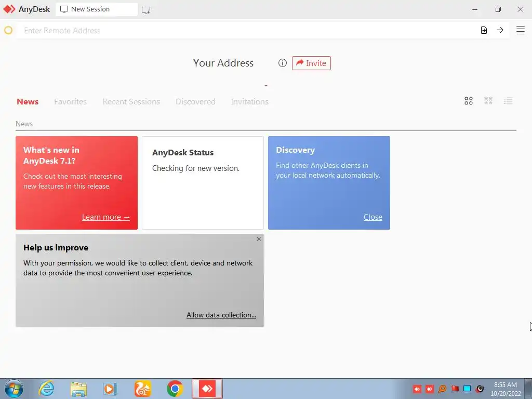Viewport: 532px width, 399px height.
Task: Dismiss the Help us improve card with X
Action: [x=259, y=239]
